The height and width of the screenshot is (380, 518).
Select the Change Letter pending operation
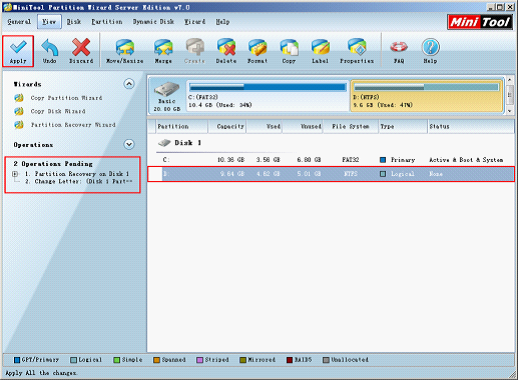(x=79, y=181)
